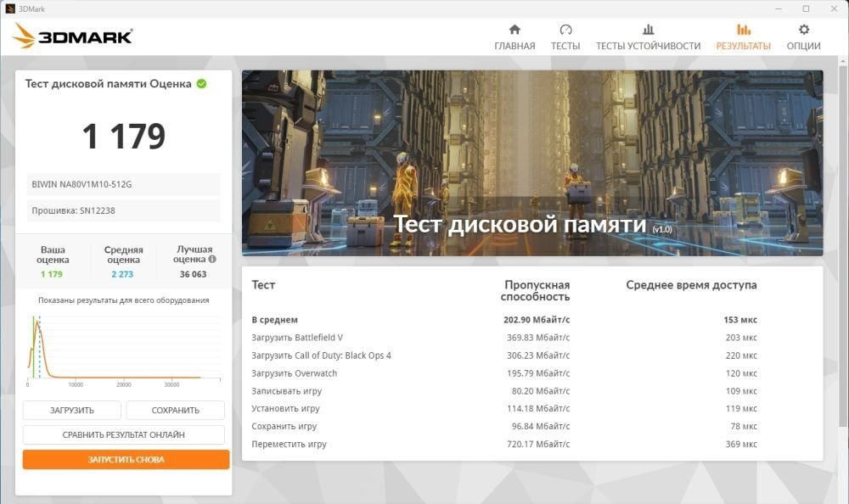Screen dimensions: 849x504
Task: Switch to the ТЕСТЫ tab
Action: (x=565, y=37)
